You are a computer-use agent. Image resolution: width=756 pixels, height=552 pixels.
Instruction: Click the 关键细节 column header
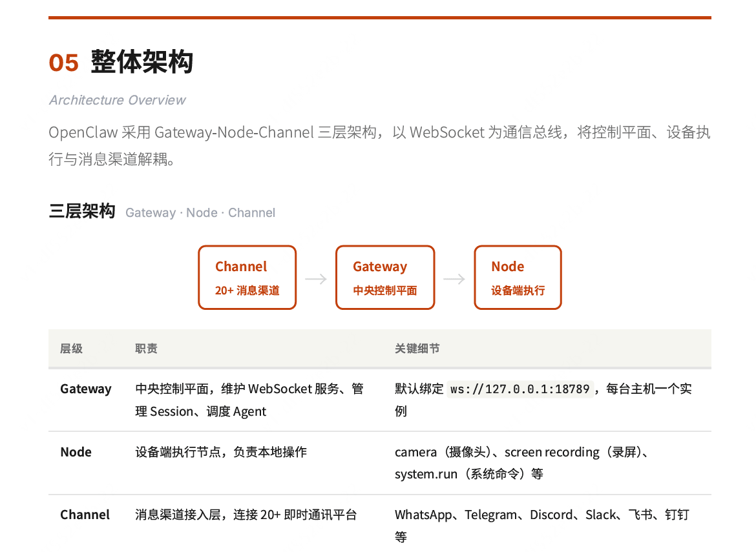[417, 349]
